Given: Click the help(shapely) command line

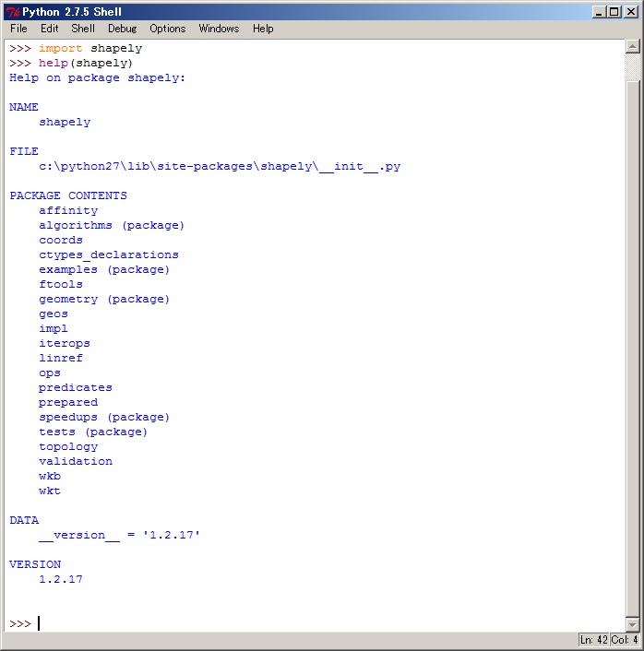Looking at the screenshot, I should pyautogui.click(x=85, y=63).
